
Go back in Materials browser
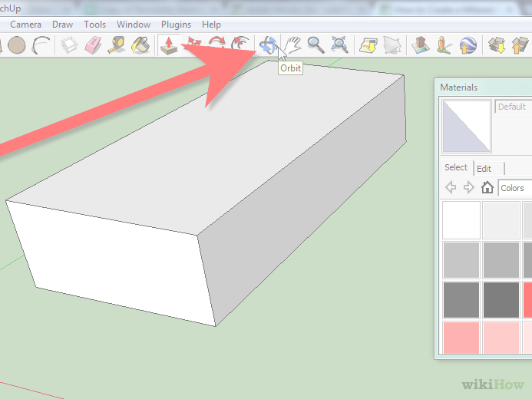tap(451, 187)
